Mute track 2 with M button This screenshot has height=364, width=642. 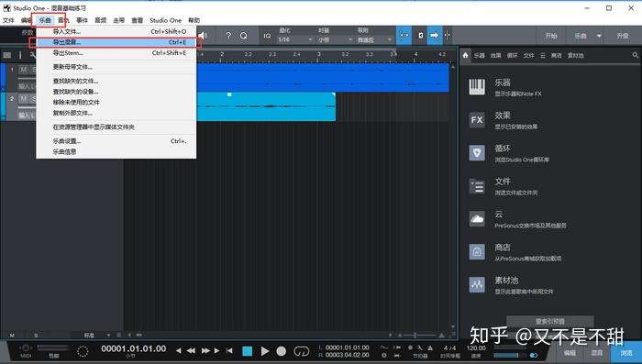[x=23, y=99]
